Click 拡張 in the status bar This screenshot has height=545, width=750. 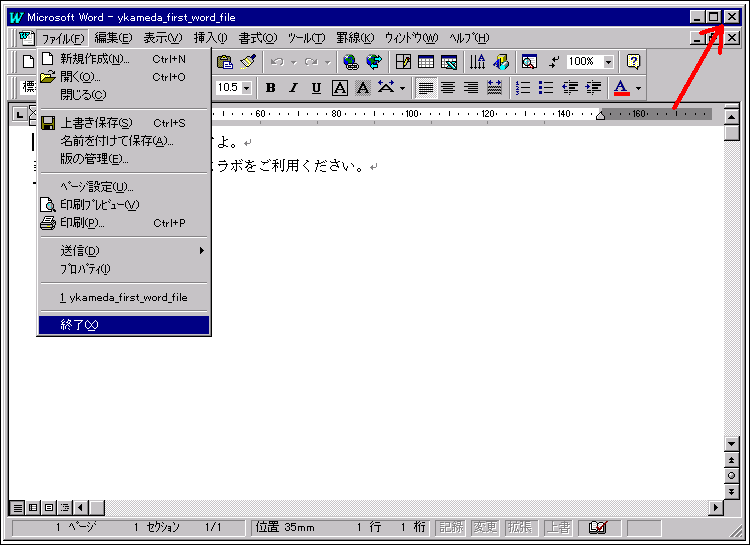(520, 527)
